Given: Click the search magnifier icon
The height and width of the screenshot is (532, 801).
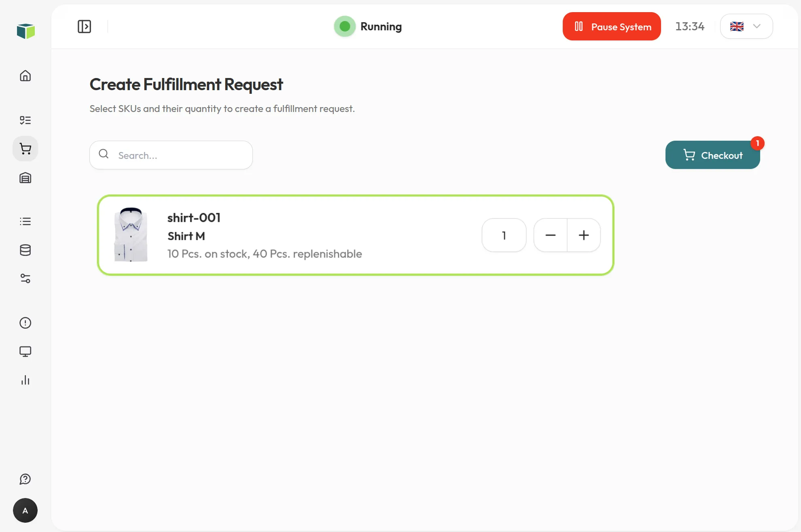Looking at the screenshot, I should coord(104,154).
